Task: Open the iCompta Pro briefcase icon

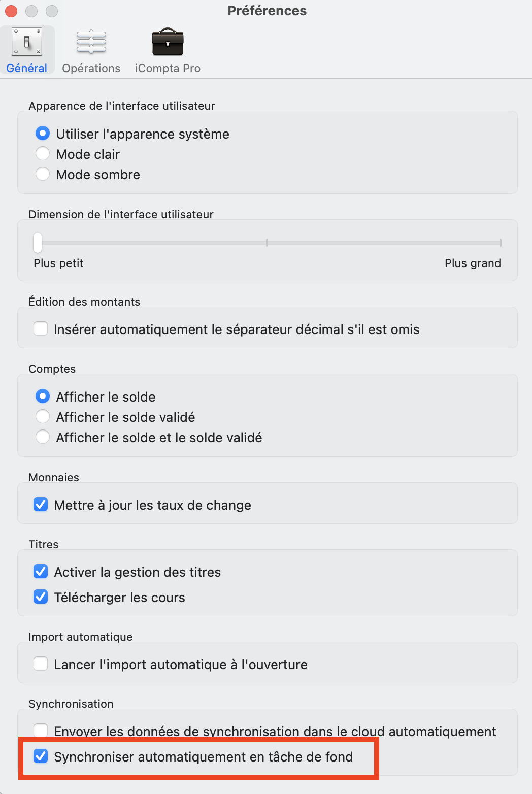Action: 168,42
